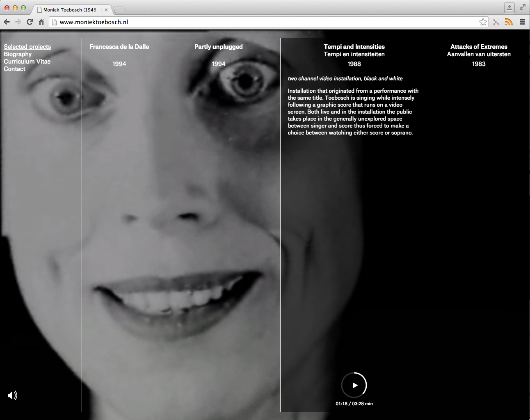Click the browser forward arrow
The image size is (530, 420).
(18, 22)
